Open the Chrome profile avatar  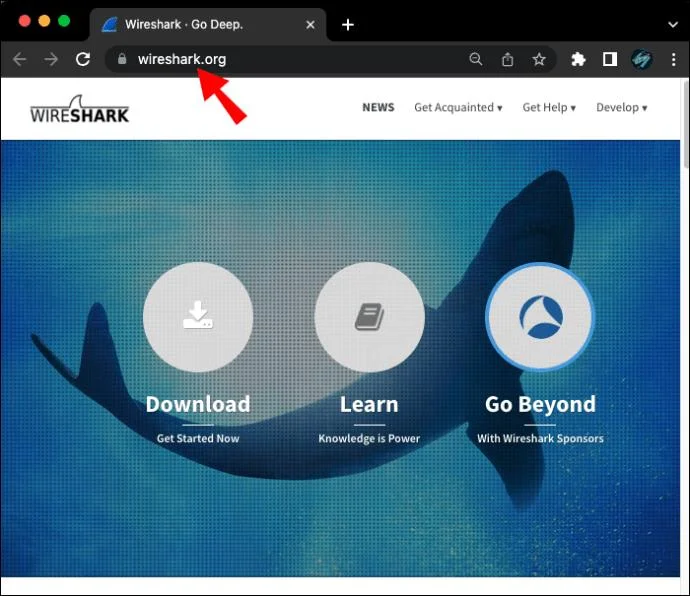pyautogui.click(x=642, y=59)
